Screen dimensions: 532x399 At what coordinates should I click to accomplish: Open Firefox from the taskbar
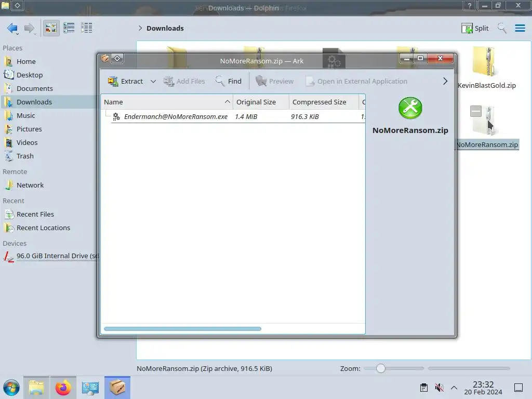63,388
